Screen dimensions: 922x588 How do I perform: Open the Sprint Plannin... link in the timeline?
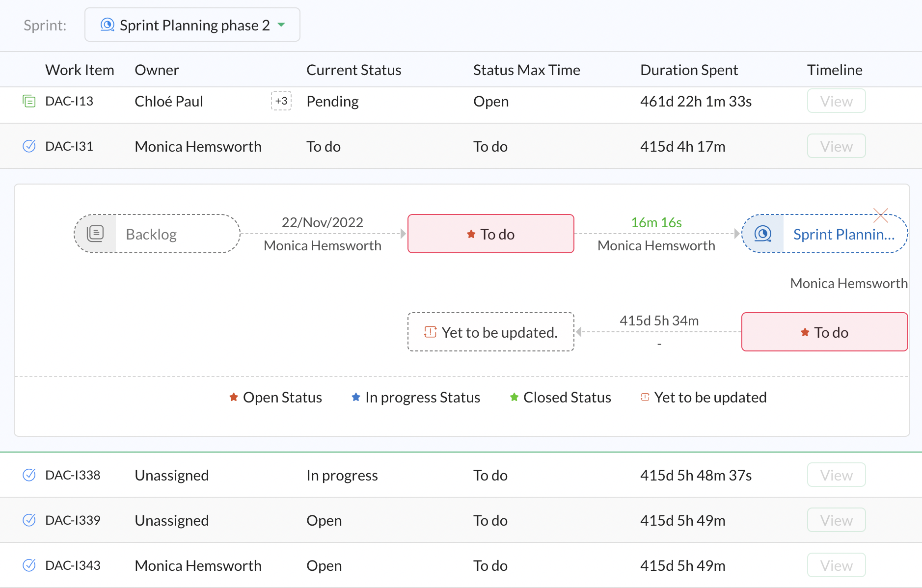(x=843, y=234)
